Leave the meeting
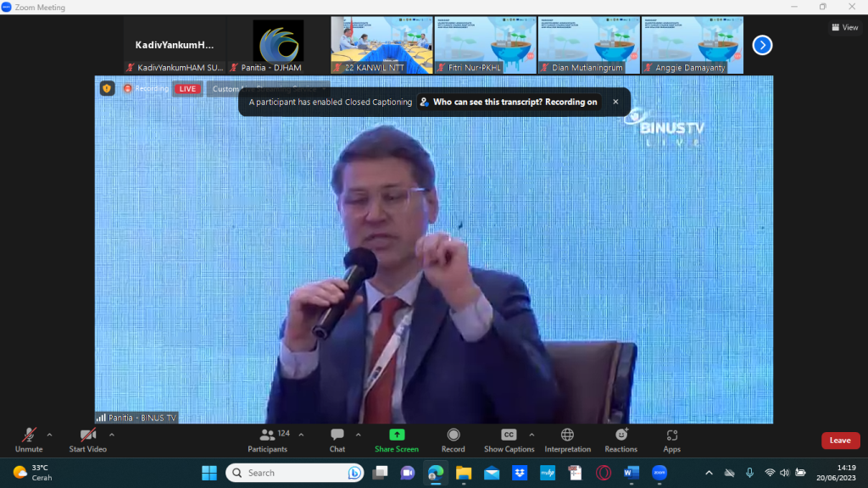This screenshot has height=488, width=868. pyautogui.click(x=840, y=441)
